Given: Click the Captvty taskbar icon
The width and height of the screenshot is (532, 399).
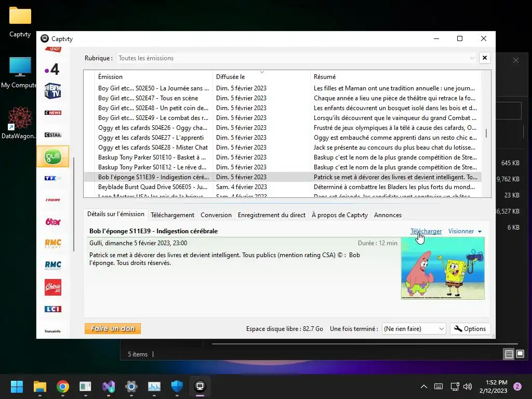Looking at the screenshot, I should 200,387.
